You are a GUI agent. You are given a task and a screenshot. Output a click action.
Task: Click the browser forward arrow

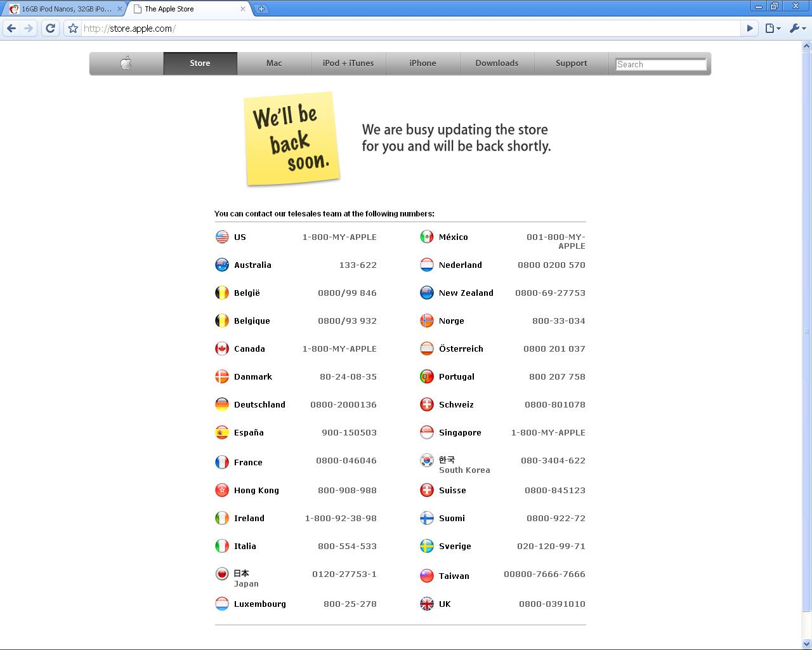[29, 28]
